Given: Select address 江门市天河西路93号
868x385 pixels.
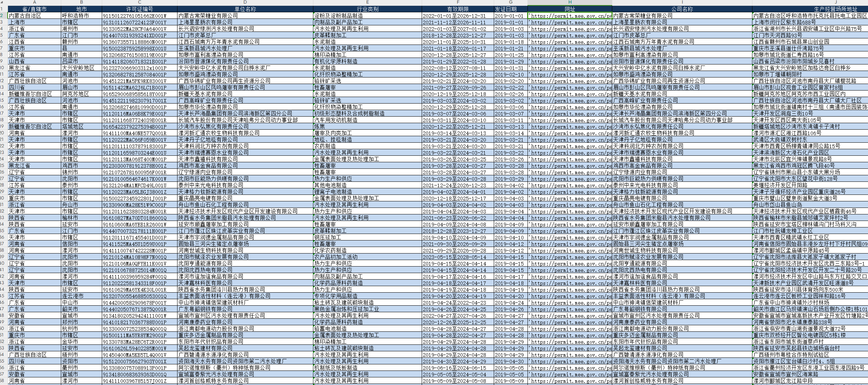Looking at the screenshot, I should tap(810, 35).
